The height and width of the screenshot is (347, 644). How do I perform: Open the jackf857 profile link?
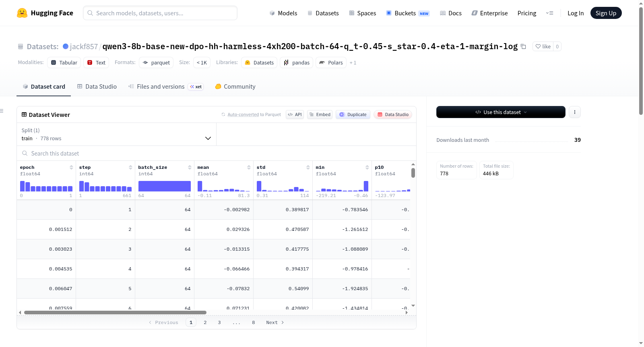pyautogui.click(x=84, y=46)
